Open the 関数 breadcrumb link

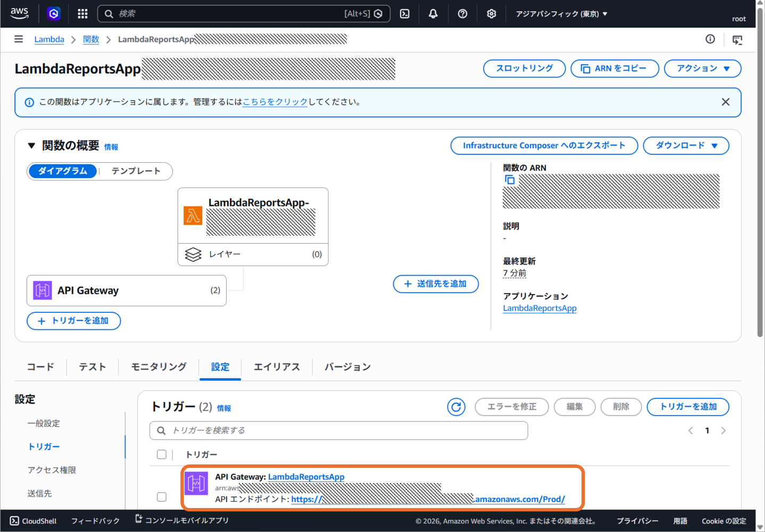[x=91, y=39]
